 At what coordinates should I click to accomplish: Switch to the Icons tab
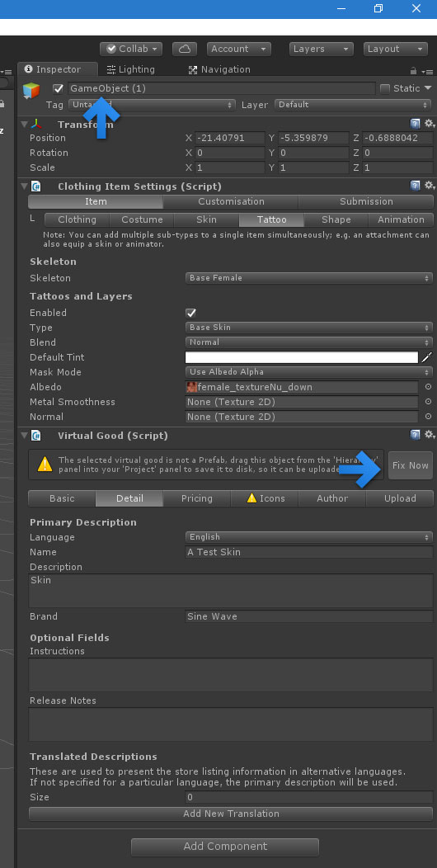click(265, 498)
